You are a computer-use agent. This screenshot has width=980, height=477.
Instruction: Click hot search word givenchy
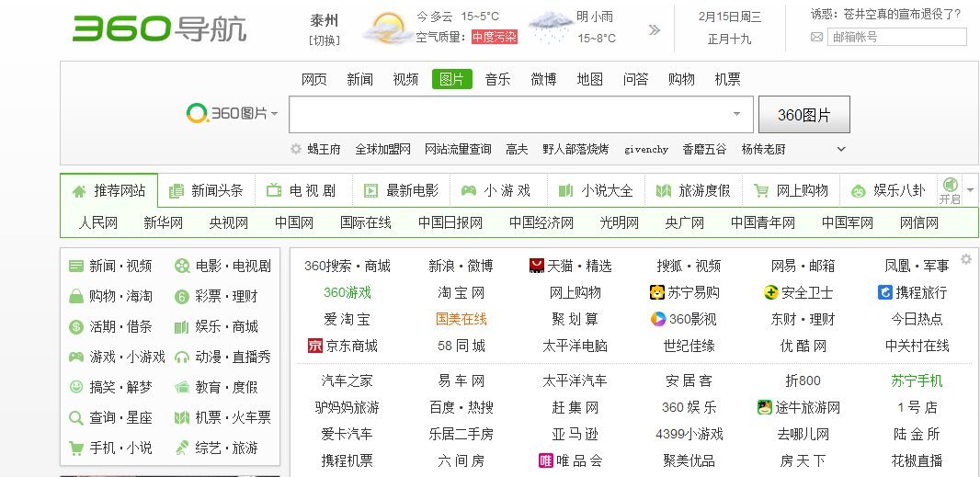[x=646, y=150]
